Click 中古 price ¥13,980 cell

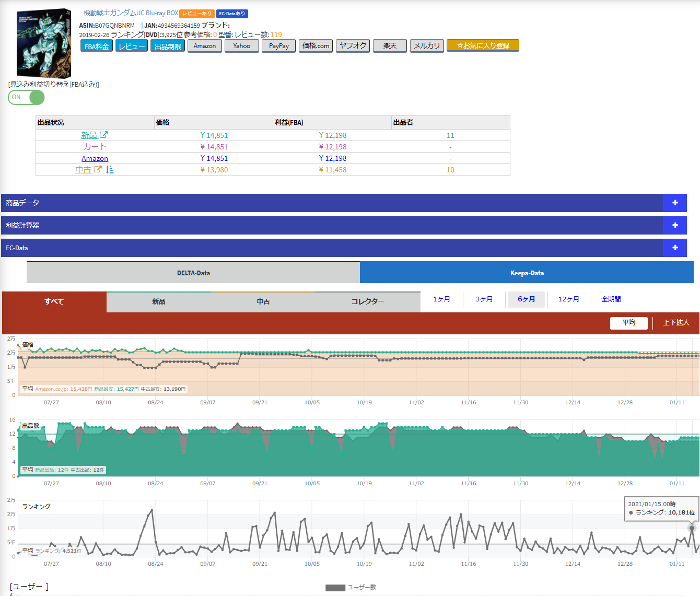[x=214, y=170]
